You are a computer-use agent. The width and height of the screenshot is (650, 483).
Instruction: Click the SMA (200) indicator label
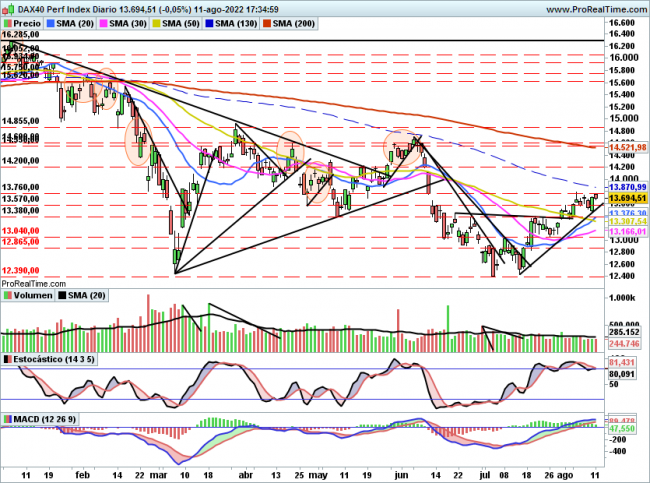(317, 22)
